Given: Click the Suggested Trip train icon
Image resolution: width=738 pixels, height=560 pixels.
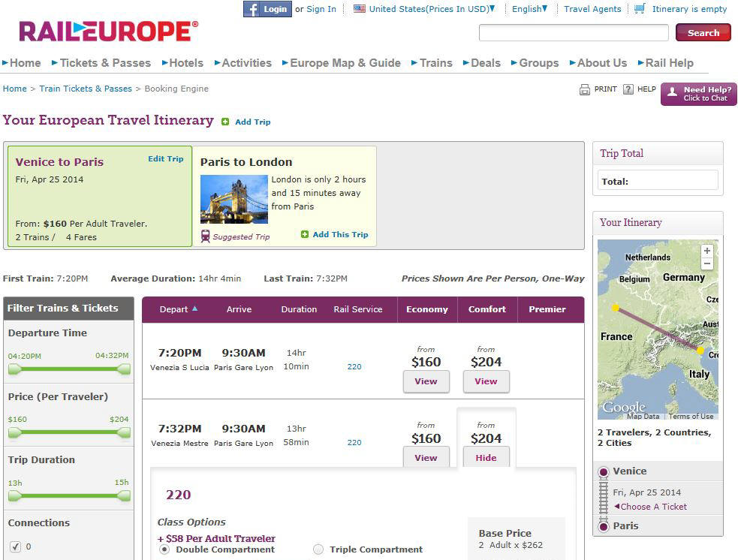Looking at the screenshot, I should coord(205,236).
